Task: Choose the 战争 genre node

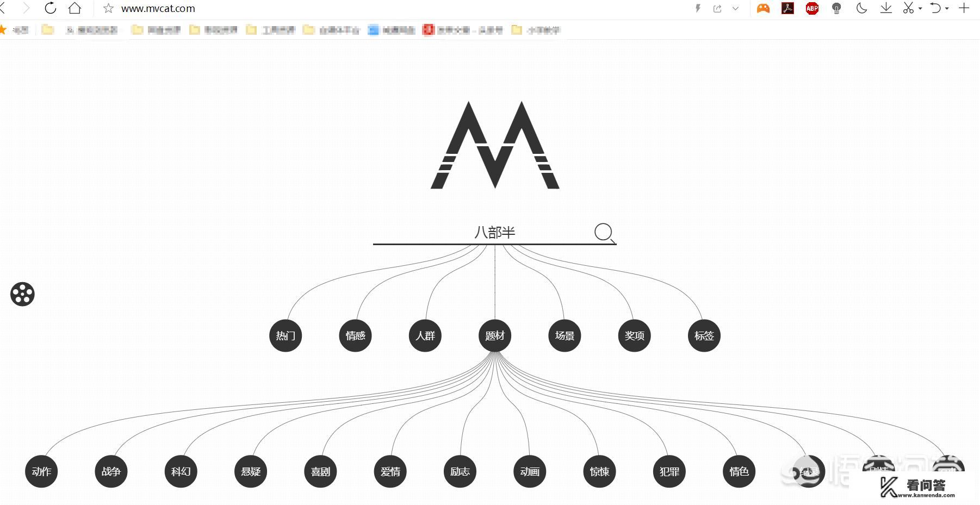Action: (111, 471)
